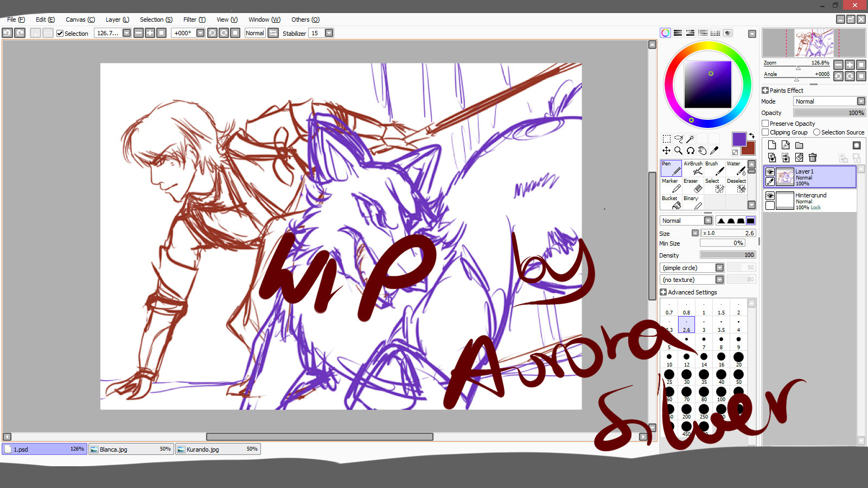
Task: Select brush size 1.5 preset
Action: pyautogui.click(x=721, y=308)
